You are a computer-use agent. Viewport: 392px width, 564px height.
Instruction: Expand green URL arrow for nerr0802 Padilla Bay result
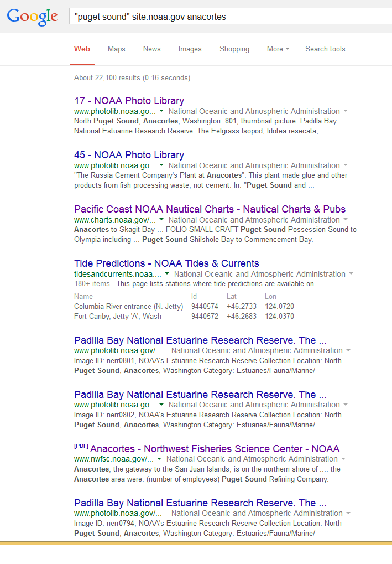[x=161, y=405]
